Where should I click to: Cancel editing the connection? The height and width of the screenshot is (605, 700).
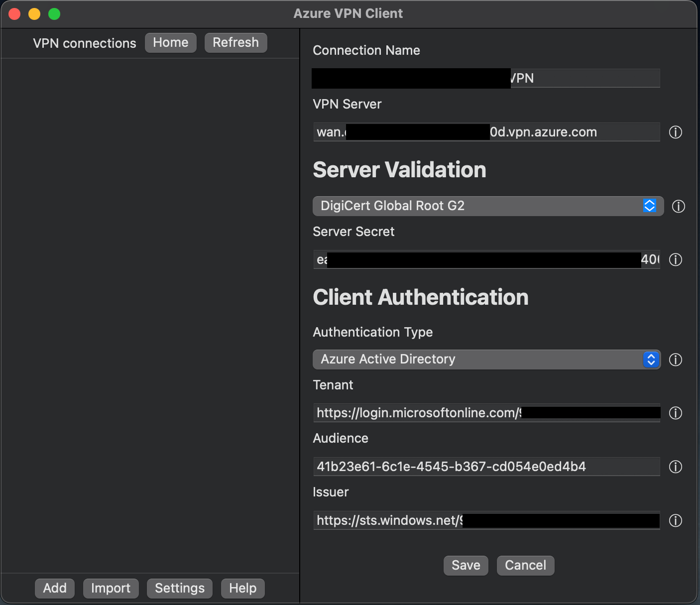click(x=525, y=566)
